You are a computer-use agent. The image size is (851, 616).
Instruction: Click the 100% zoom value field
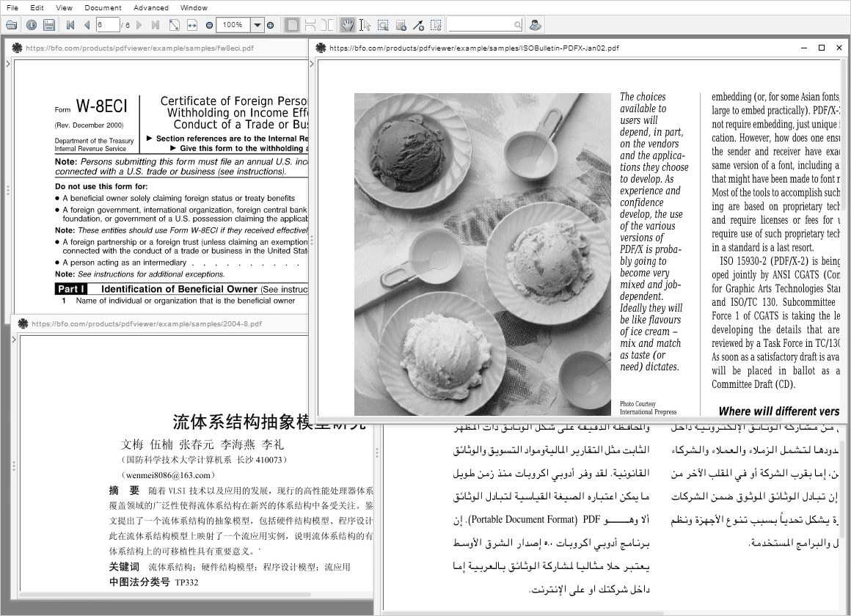(233, 25)
